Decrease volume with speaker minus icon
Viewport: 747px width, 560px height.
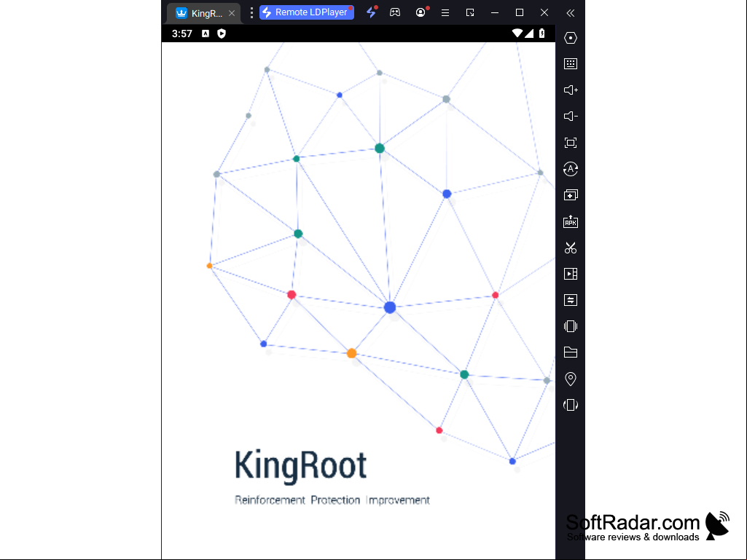tap(570, 117)
